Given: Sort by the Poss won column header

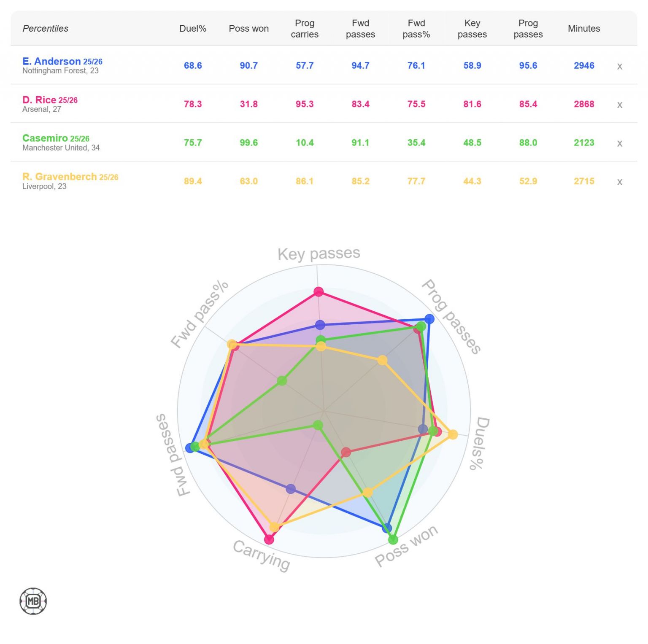Looking at the screenshot, I should tap(248, 29).
